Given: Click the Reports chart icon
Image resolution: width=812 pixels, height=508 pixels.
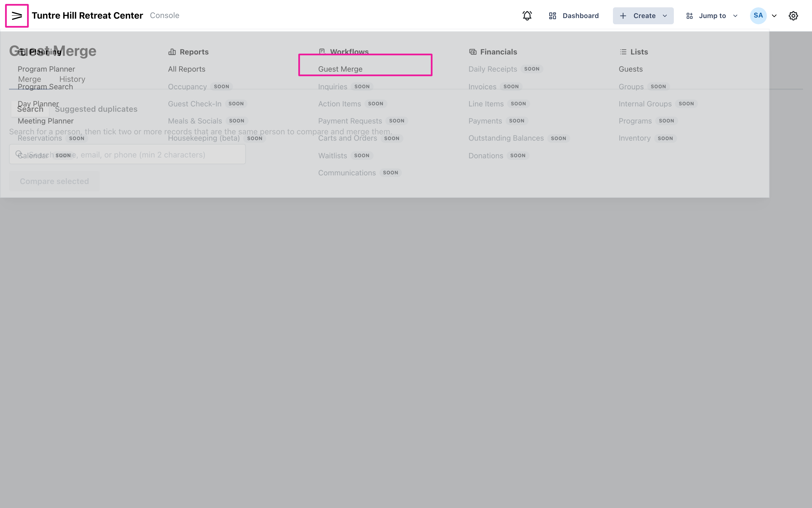Looking at the screenshot, I should pyautogui.click(x=172, y=52).
